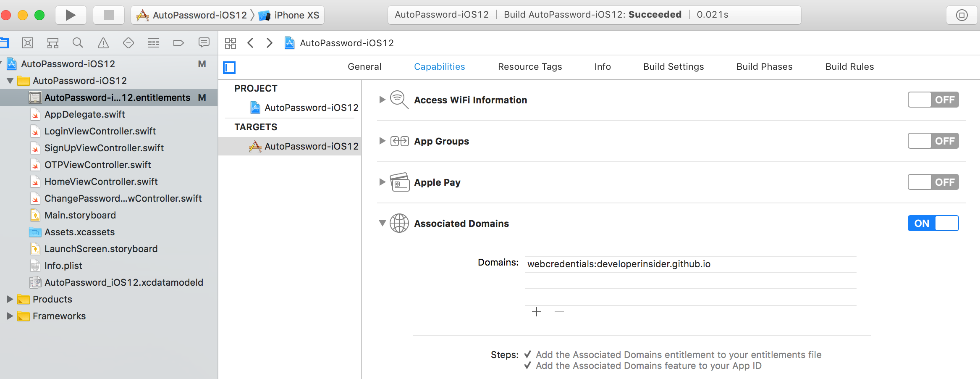Select the iPhone XS destination

coord(289,15)
